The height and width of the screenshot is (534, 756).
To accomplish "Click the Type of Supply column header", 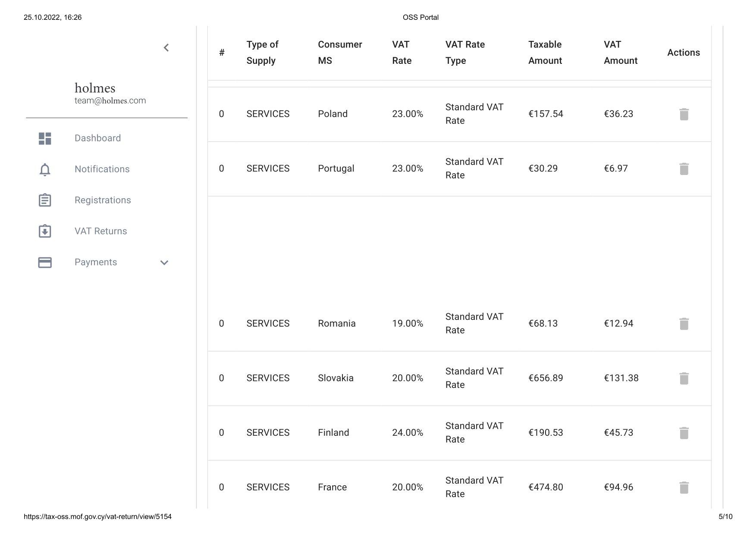I will (263, 53).
